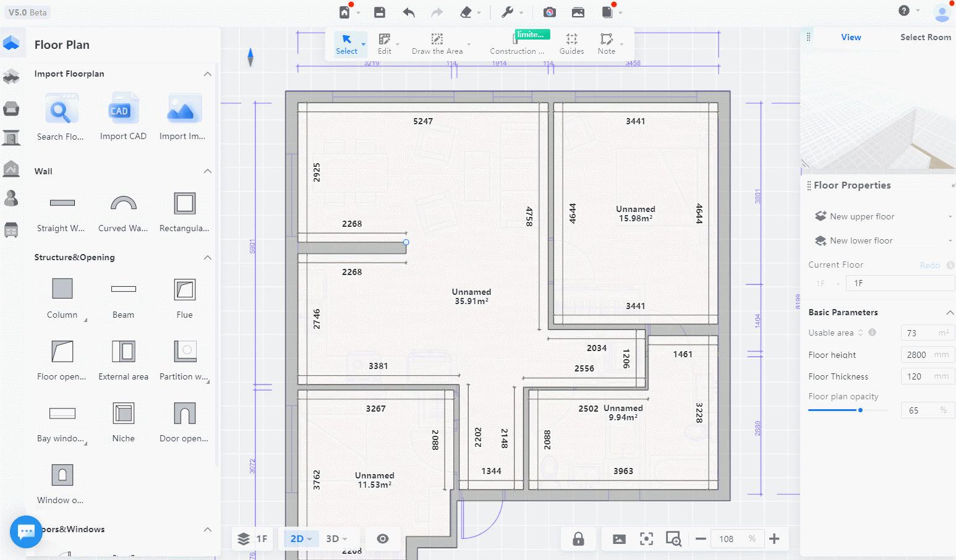Click the Floor plan opacity slider handle
This screenshot has height=560, width=956.
click(x=860, y=410)
